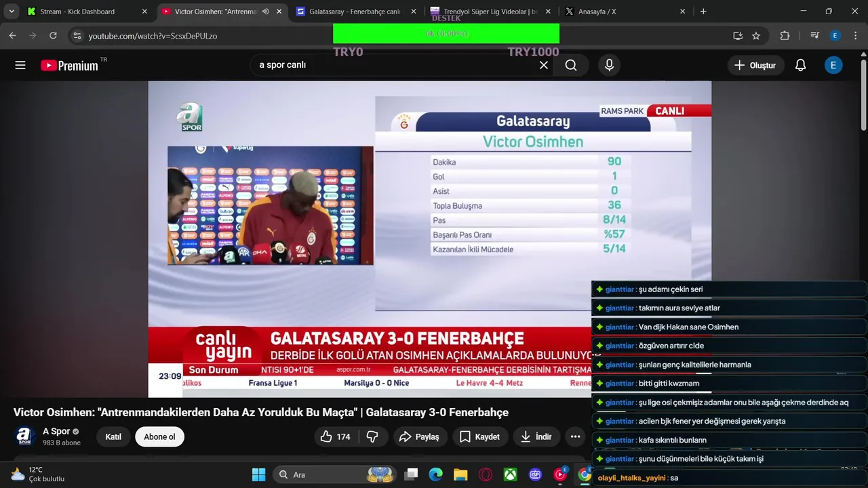
Task: Click the magnifier search button
Action: coord(571,65)
